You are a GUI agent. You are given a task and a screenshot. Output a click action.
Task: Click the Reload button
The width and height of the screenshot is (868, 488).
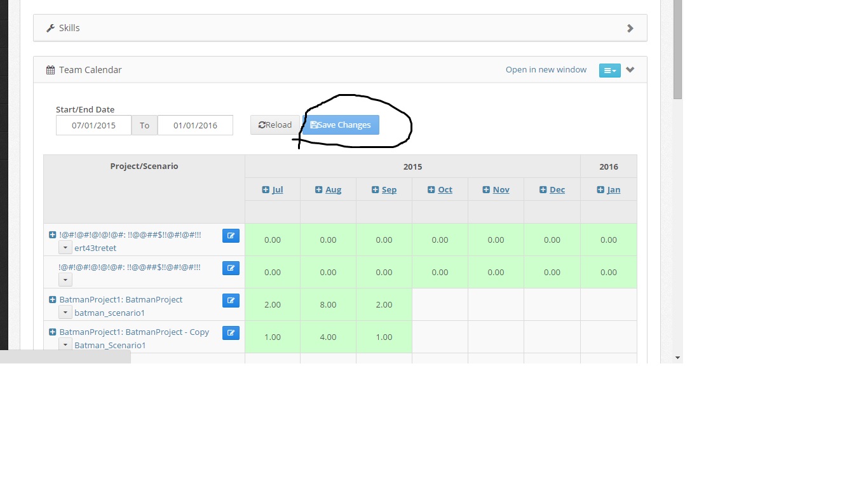[275, 125]
